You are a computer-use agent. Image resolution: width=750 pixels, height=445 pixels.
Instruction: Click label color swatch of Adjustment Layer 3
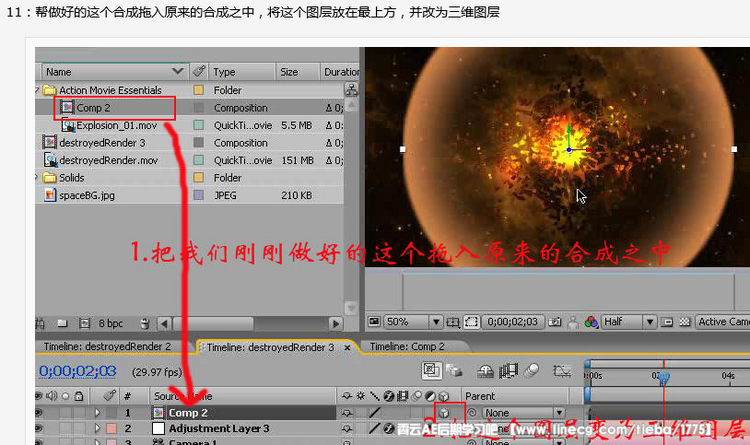click(x=111, y=428)
